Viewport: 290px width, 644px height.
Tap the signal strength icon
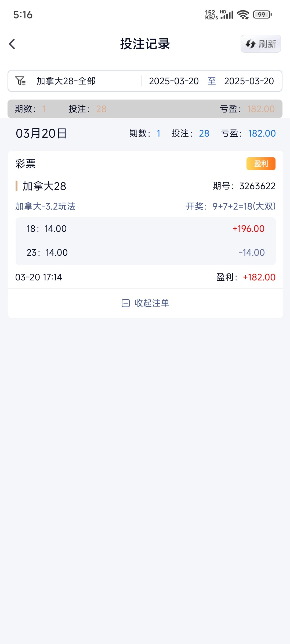point(227,15)
